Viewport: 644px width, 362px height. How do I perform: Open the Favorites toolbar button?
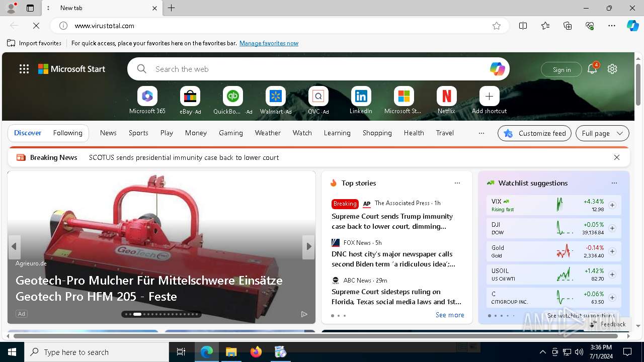[545, 26]
